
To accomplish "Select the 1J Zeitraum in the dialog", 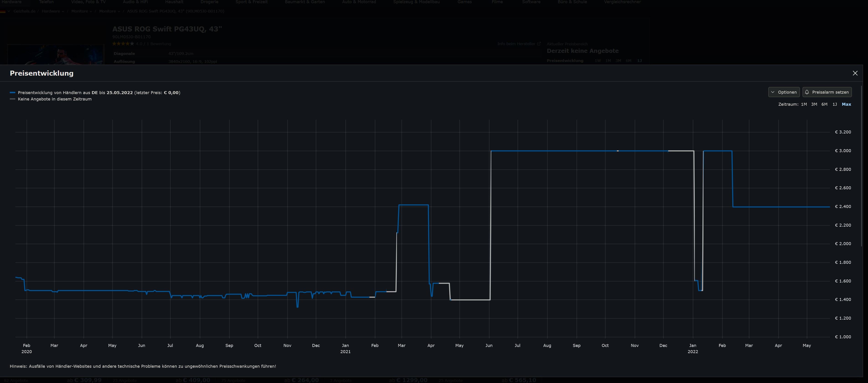I will 835,104.
